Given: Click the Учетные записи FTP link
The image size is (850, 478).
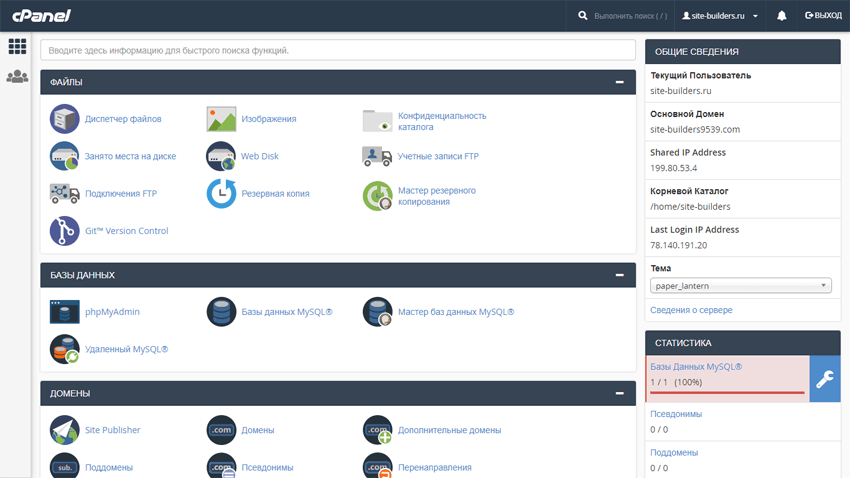Looking at the screenshot, I should tap(438, 156).
